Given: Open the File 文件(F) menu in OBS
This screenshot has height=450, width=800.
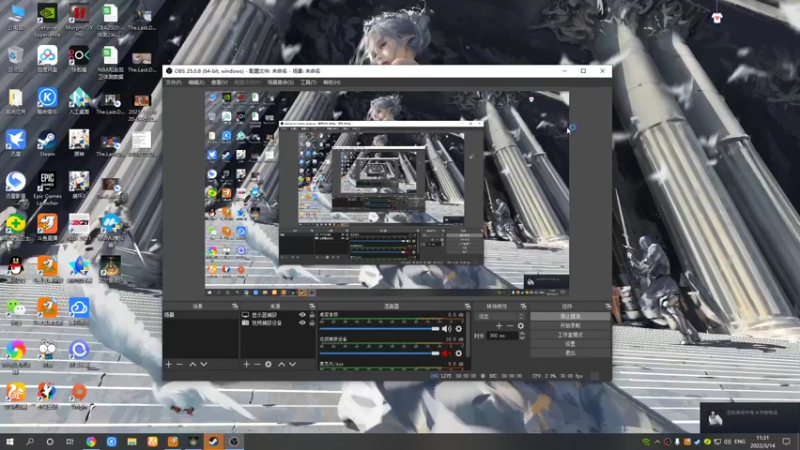Looking at the screenshot, I should [173, 82].
